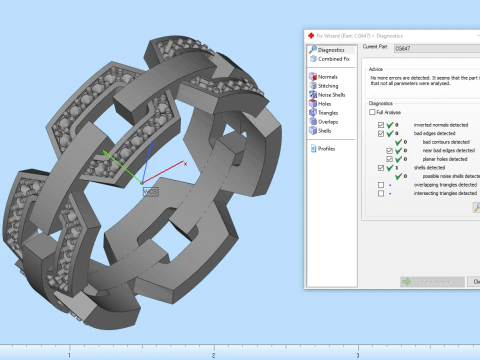This screenshot has width=480, height=360.
Task: Click the green Y axis arrow in viewport
Action: [x=106, y=153]
